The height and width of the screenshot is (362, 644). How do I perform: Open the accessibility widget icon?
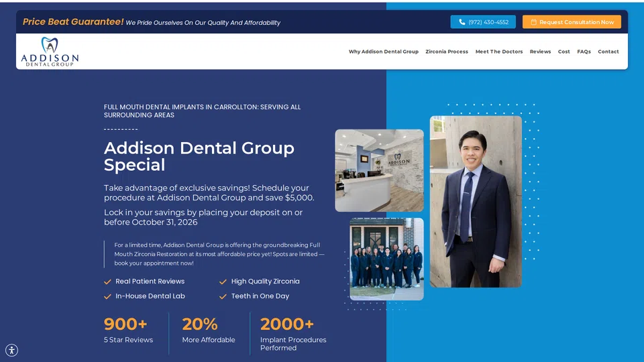[x=12, y=350]
